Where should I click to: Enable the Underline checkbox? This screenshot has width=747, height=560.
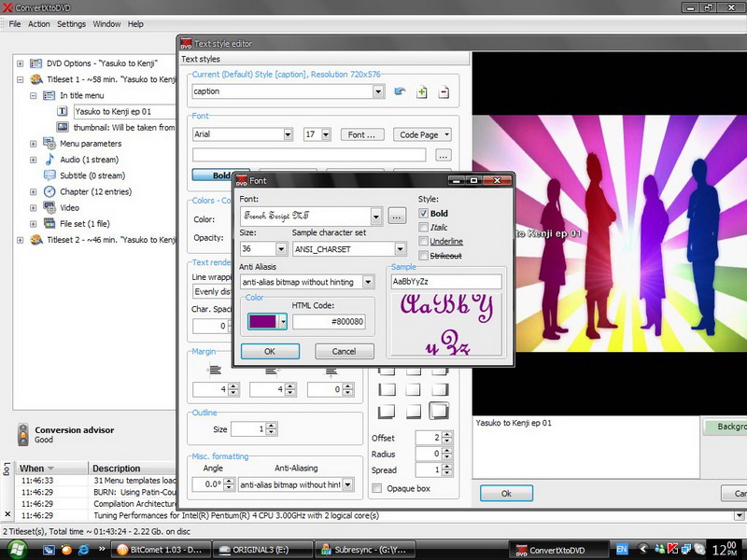click(423, 241)
